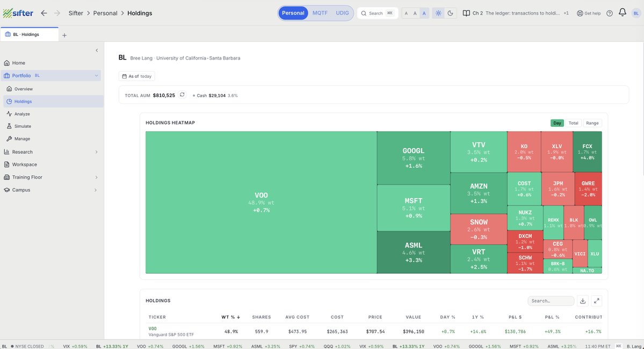Collapse the Portfolio sidebar section
644x349 pixels.
pos(96,76)
